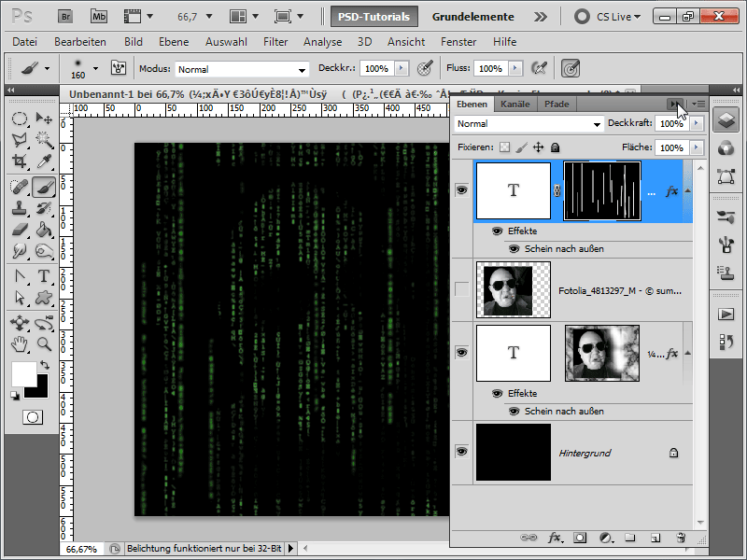This screenshot has width=747, height=560.
Task: Select the Zoom tool
Action: (x=44, y=343)
